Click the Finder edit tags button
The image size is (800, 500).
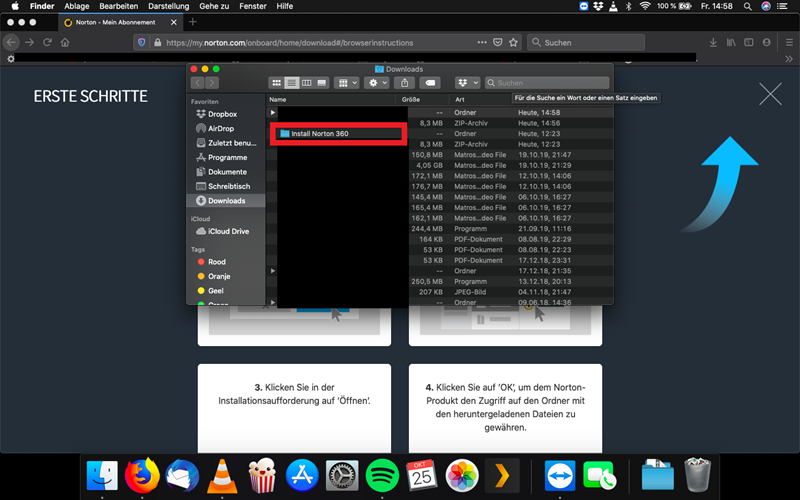(x=430, y=83)
